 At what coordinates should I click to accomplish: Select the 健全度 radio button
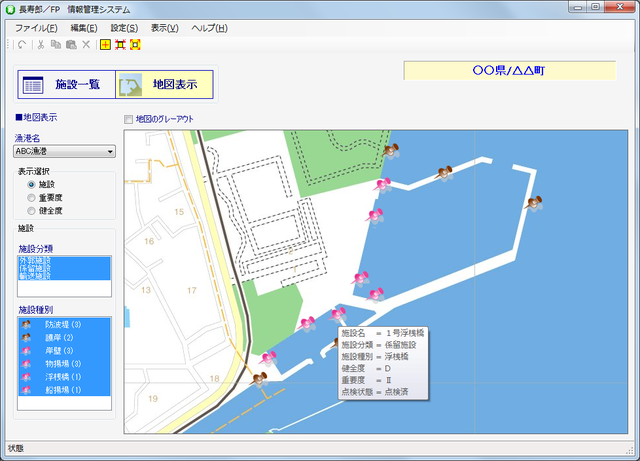33,211
